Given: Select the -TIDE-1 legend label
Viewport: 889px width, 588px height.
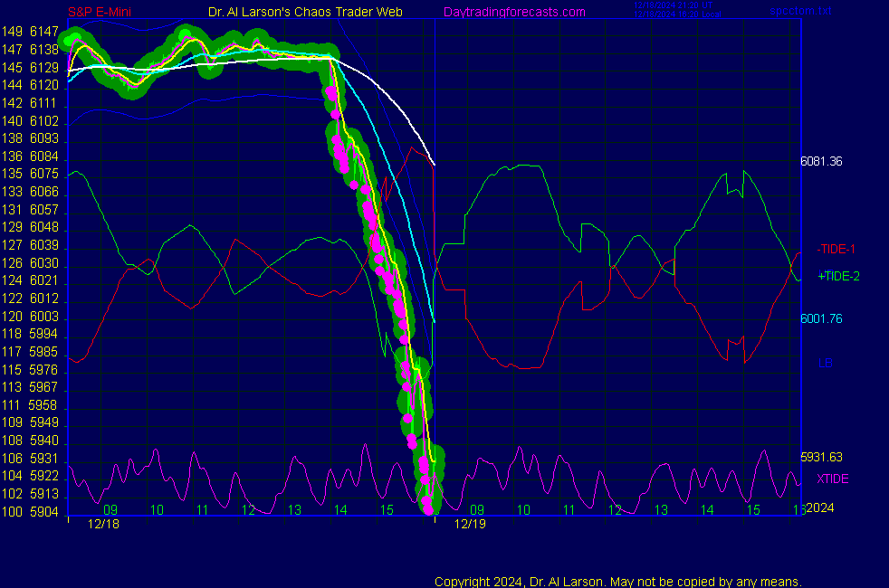Looking at the screenshot, I should [836, 249].
